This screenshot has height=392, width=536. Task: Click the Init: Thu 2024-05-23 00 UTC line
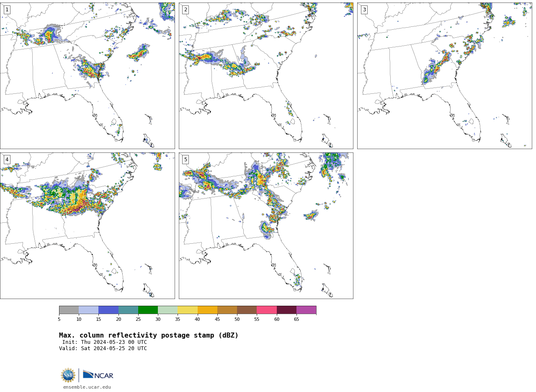[x=105, y=342]
